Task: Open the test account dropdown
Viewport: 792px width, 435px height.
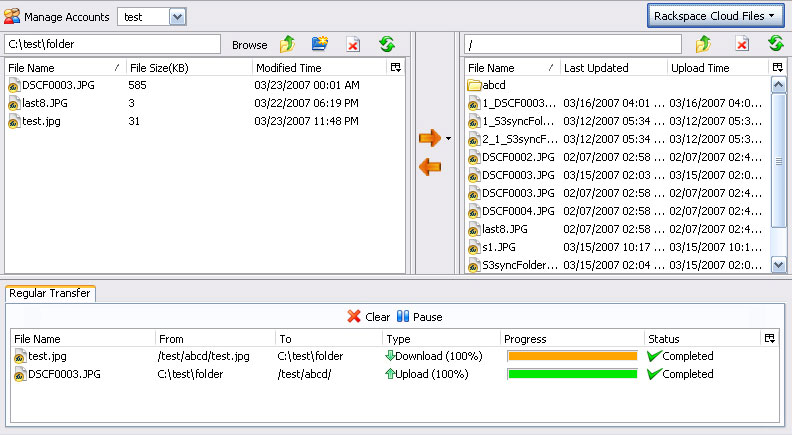Action: [177, 17]
